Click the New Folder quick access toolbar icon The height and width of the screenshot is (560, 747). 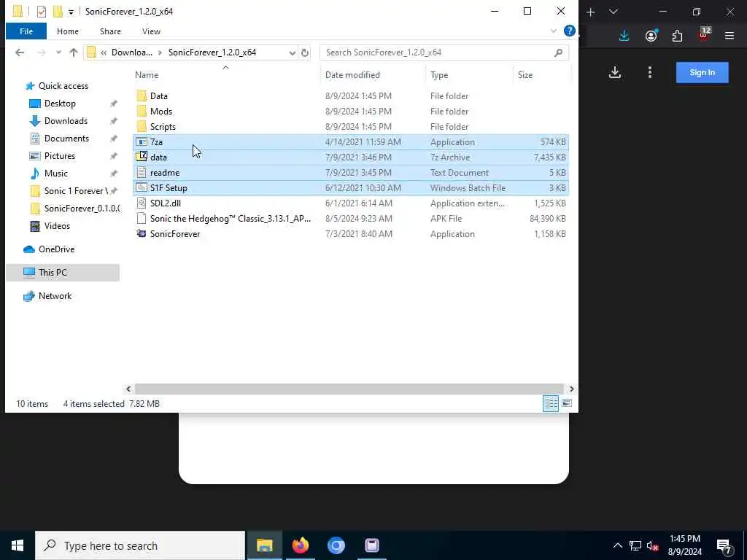[58, 11]
